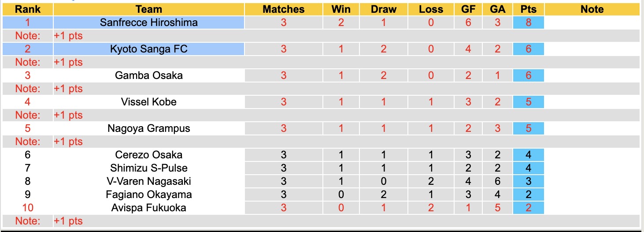Open the Gamba Osaka team entry
The image size is (644, 232).
click(148, 75)
